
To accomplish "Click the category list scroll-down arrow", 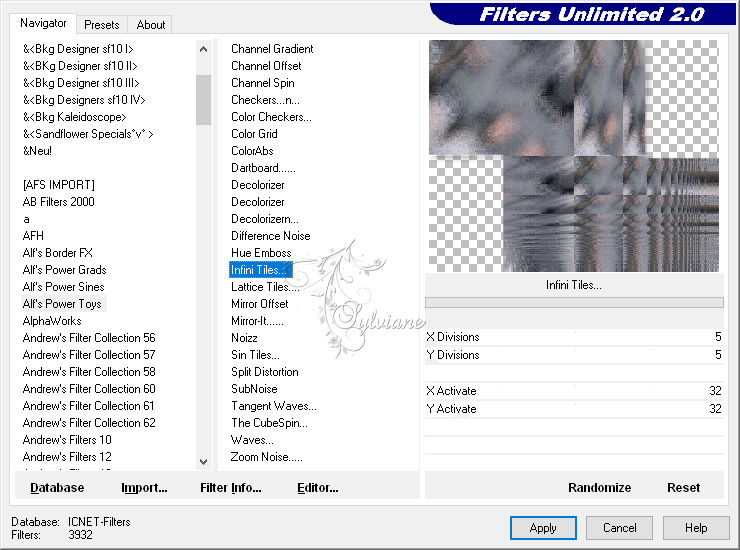I will (x=203, y=462).
